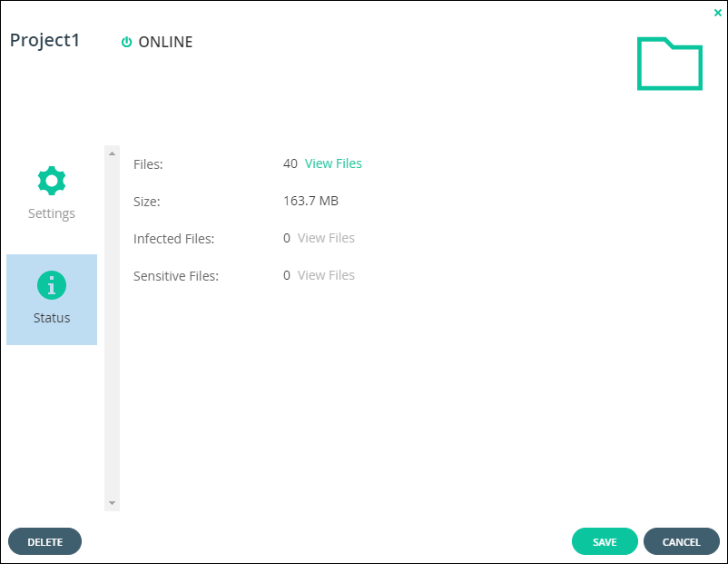Click the Files: label

pos(148,164)
